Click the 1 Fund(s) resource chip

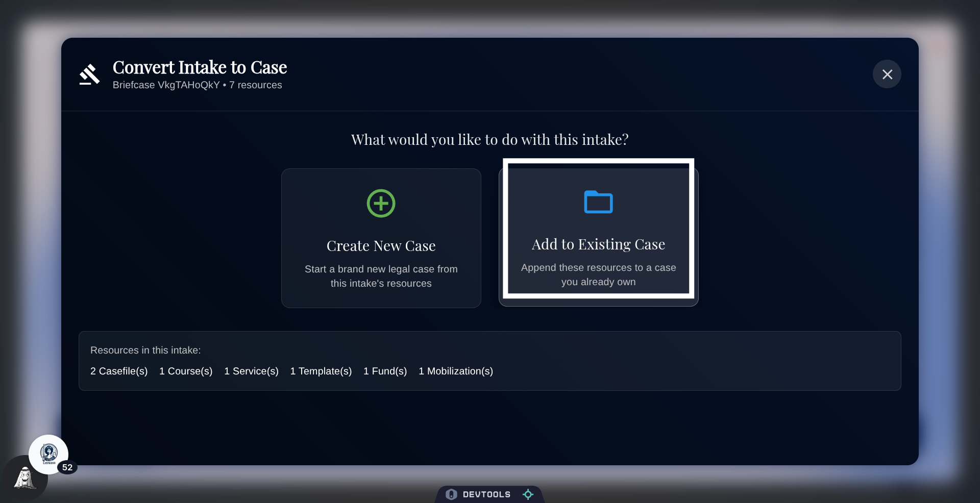click(x=385, y=371)
